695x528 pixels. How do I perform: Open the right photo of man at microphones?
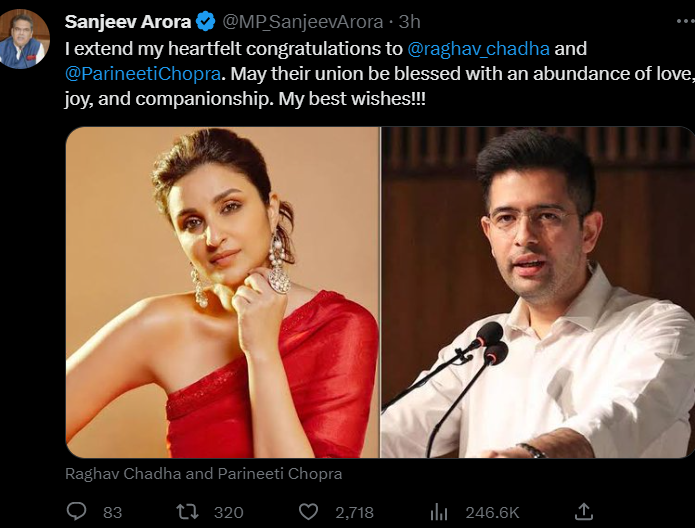[538, 292]
